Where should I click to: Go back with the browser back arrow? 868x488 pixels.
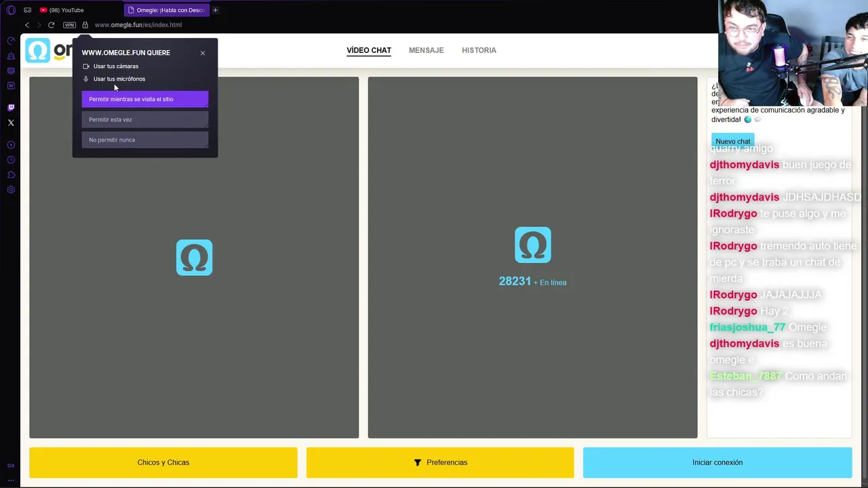tap(27, 25)
